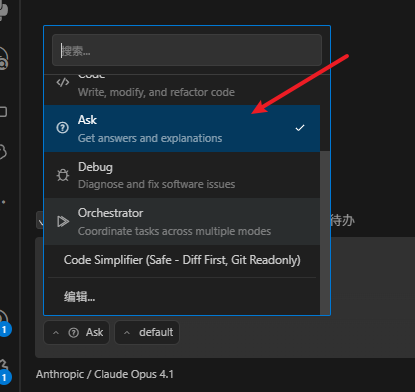
Task: Open the Ask mode selector dropdown button
Action: click(77, 332)
